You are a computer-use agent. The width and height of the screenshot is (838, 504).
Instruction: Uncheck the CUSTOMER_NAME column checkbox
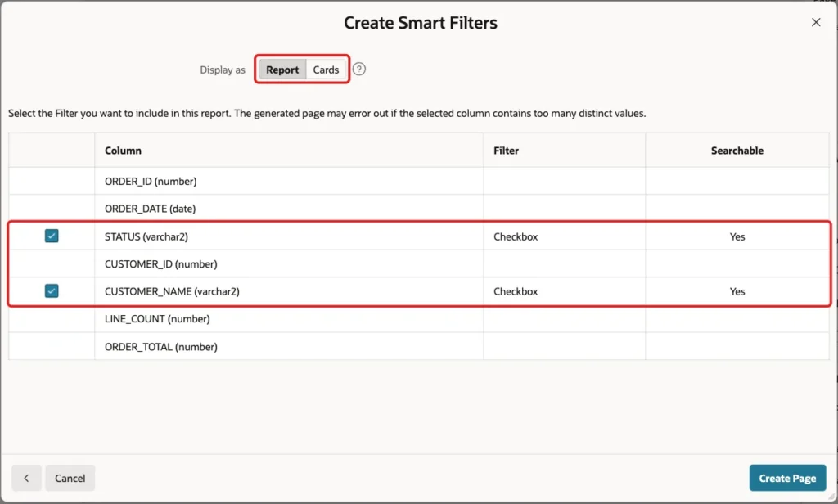click(x=52, y=290)
